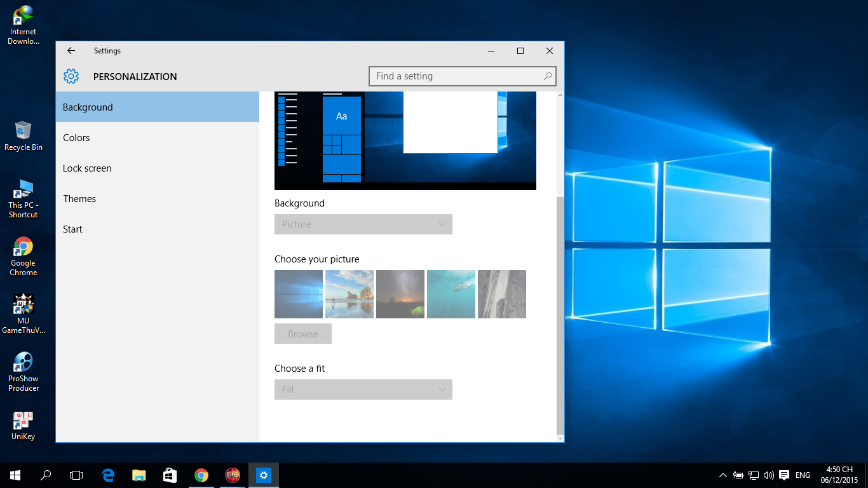This screenshot has height=488, width=868.
Task: Open taskbar search
Action: 46,475
